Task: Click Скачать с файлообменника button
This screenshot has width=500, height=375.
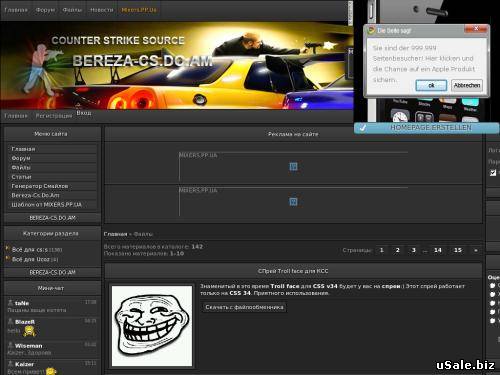Action: point(244,307)
